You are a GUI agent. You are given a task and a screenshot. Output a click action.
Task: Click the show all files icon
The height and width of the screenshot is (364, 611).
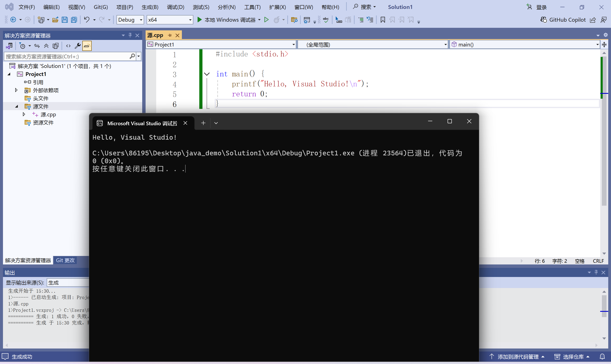click(56, 46)
